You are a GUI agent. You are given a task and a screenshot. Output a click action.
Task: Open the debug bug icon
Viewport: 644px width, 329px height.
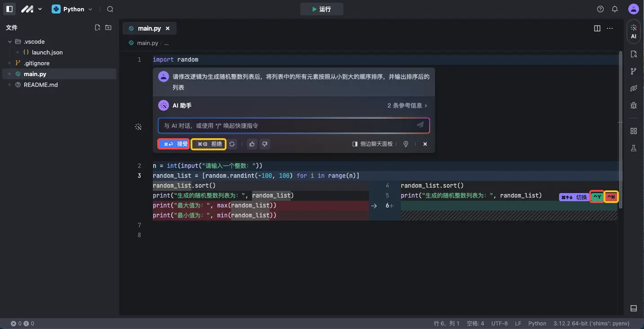tap(634, 106)
